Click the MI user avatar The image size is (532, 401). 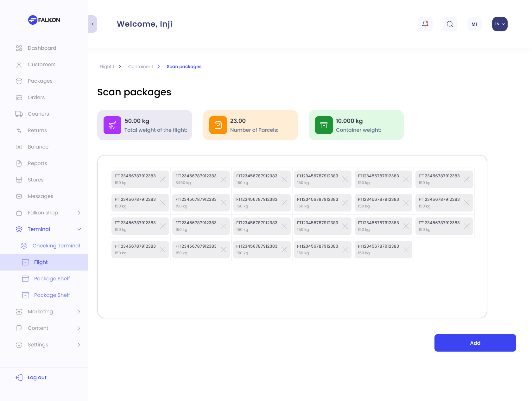pyautogui.click(x=474, y=24)
